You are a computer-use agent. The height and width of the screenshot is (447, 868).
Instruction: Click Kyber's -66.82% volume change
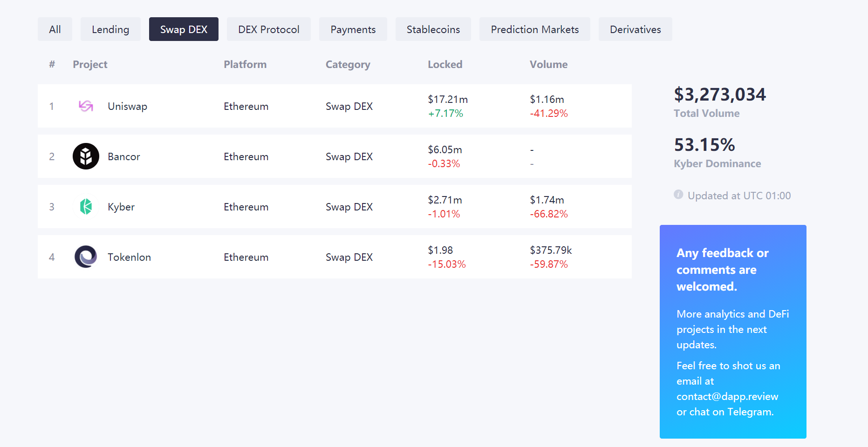point(549,214)
